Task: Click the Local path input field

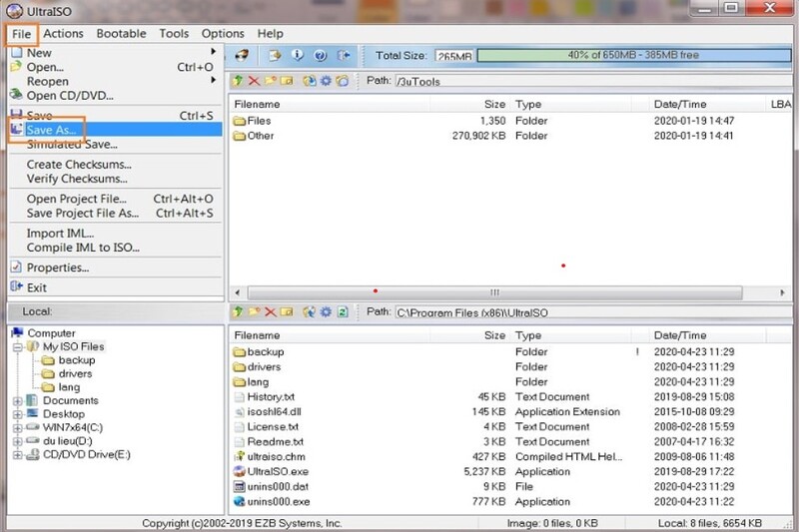Action: pyautogui.click(x=589, y=312)
